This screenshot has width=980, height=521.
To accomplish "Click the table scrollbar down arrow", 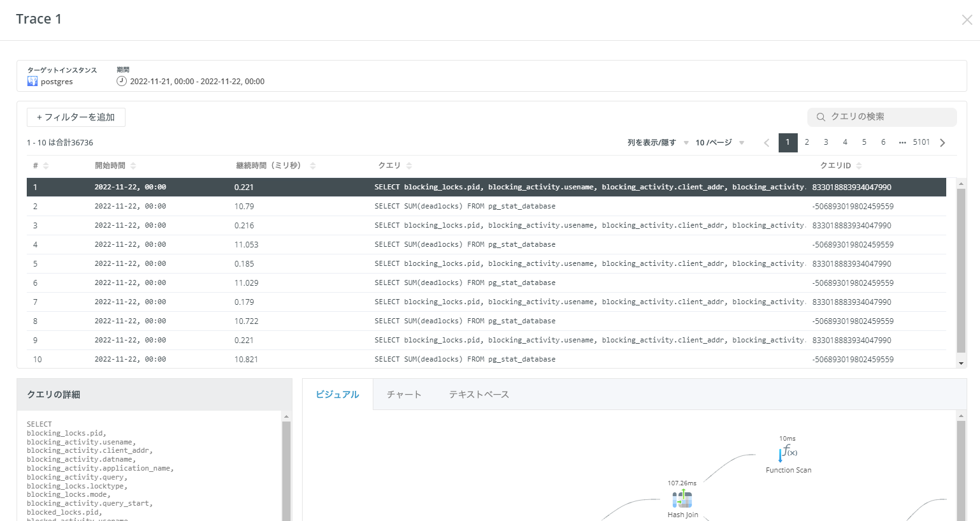I will tap(961, 363).
